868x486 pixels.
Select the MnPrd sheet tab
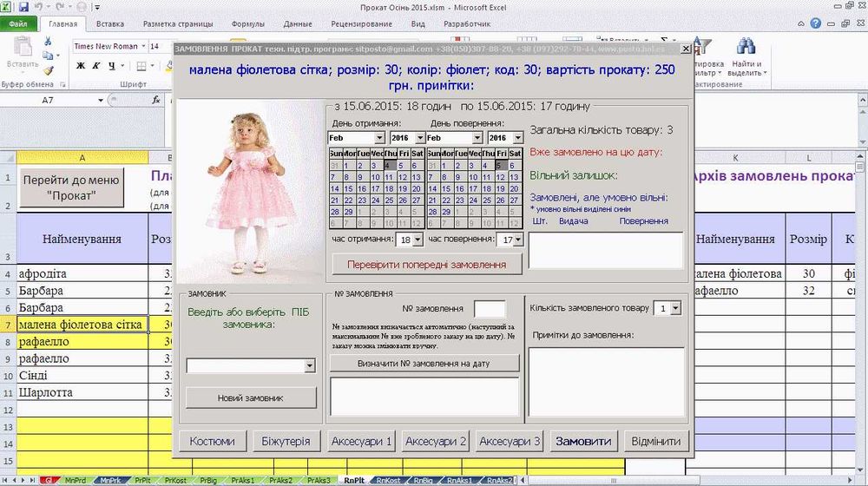[75, 481]
